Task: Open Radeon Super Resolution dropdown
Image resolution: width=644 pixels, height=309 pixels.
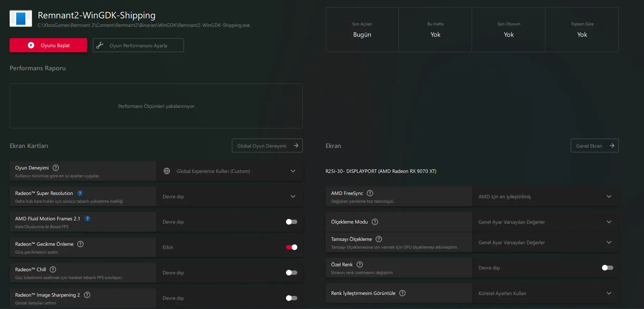Action: click(x=230, y=196)
